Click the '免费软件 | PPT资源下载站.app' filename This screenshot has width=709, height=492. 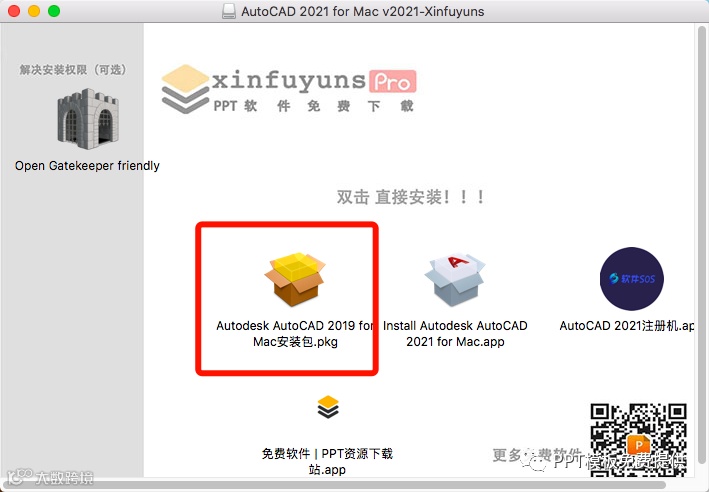327,461
